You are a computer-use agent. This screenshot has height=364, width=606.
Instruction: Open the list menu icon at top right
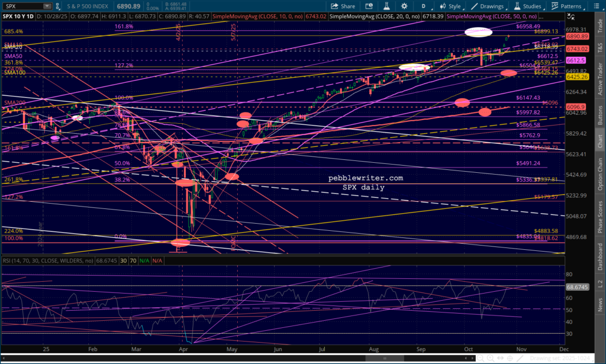click(x=597, y=6)
